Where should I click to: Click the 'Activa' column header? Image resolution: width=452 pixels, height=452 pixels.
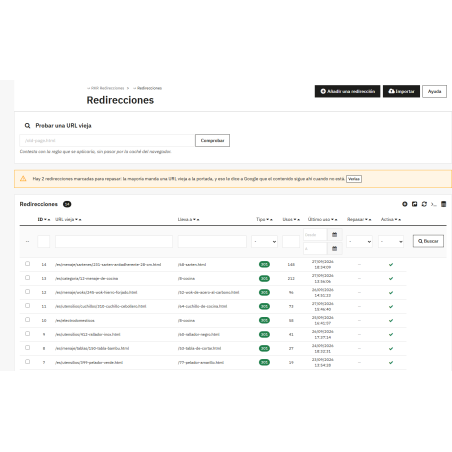[387, 219]
